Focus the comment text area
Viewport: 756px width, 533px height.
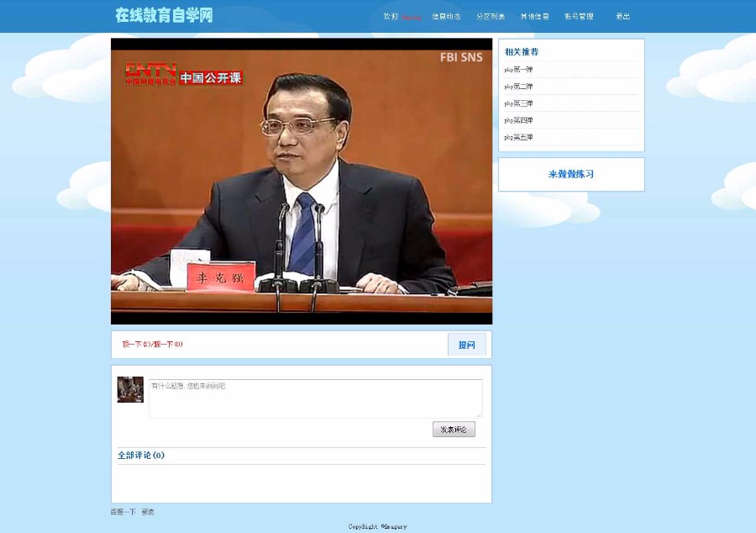[315, 398]
